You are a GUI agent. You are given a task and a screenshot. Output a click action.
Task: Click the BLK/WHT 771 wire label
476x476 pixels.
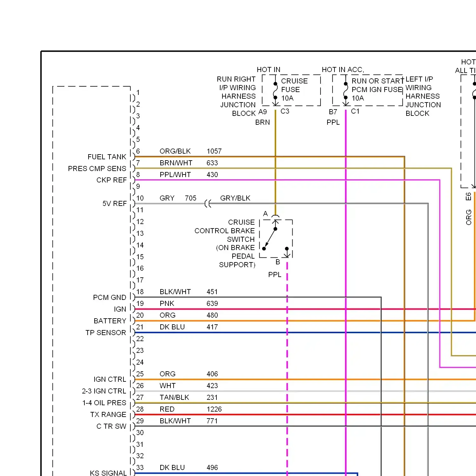click(188, 421)
